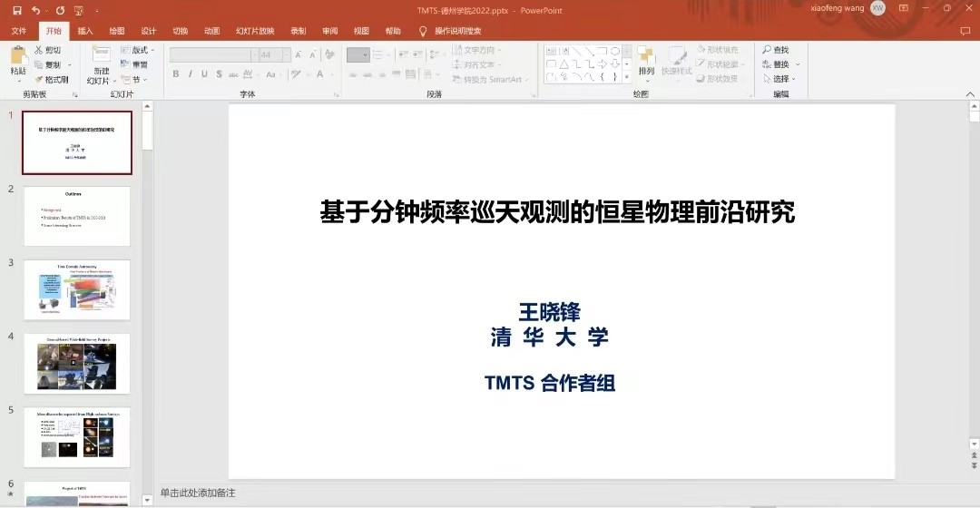The height and width of the screenshot is (508, 980).
Task: Open the Select (选择) dropdown
Action: (x=780, y=79)
